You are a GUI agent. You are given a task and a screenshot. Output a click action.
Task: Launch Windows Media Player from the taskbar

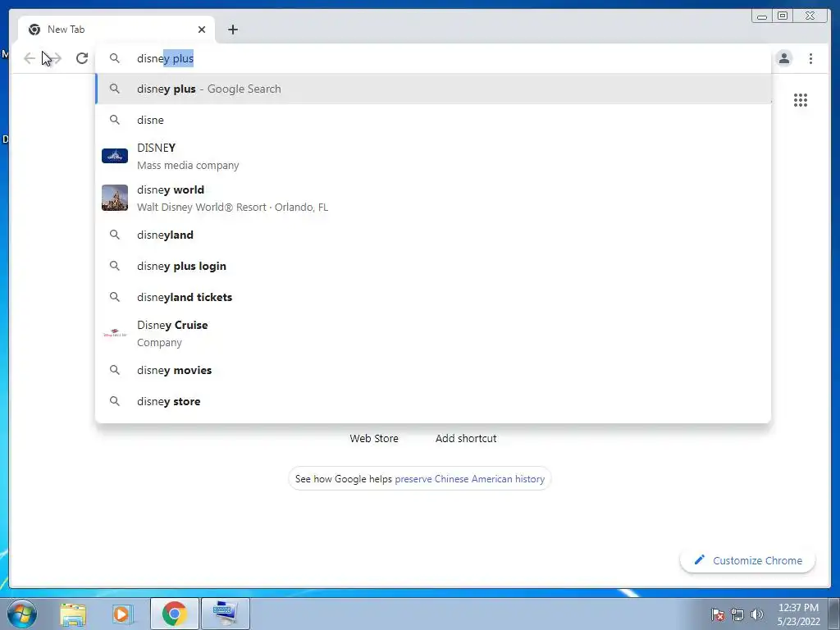123,614
